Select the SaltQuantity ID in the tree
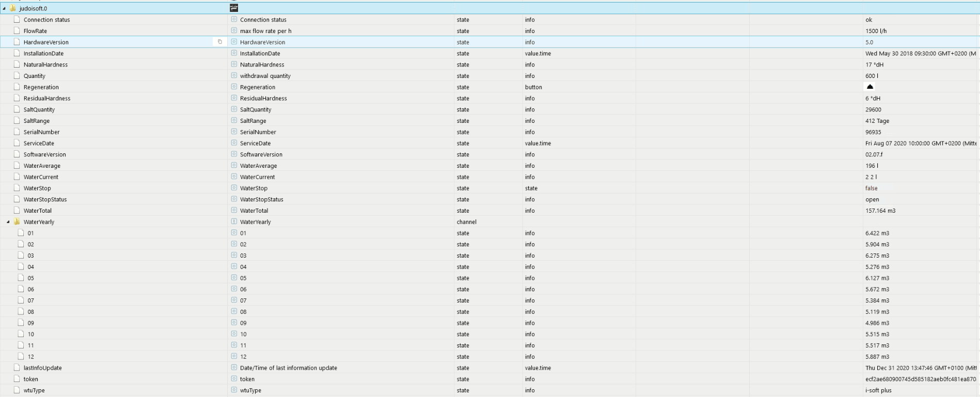This screenshot has width=980, height=397. [39, 109]
